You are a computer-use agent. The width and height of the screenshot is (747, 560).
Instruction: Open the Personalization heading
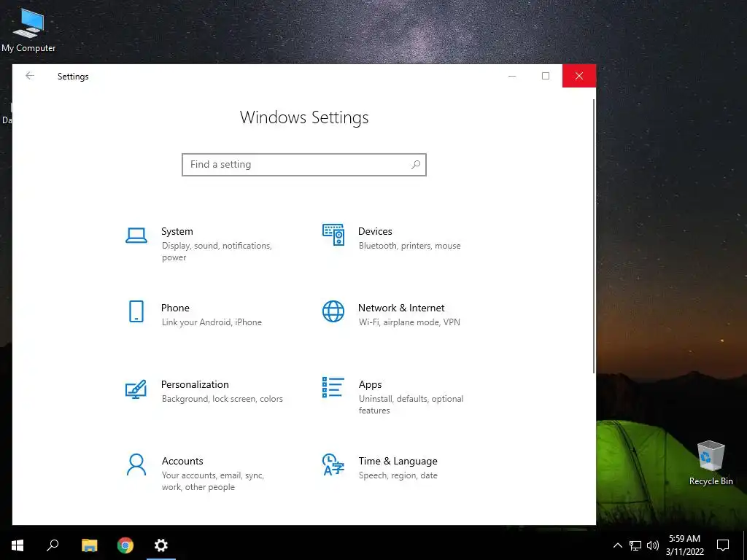click(x=195, y=384)
